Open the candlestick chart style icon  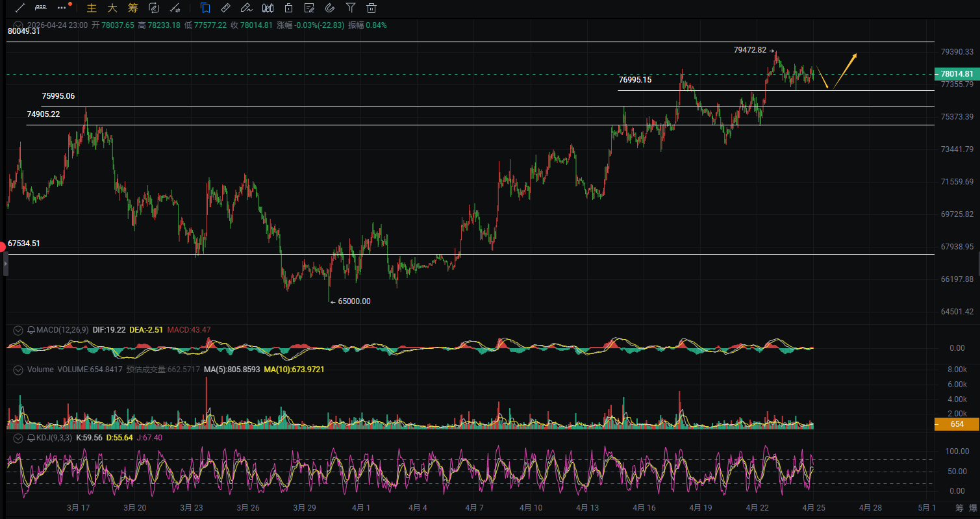(268, 8)
